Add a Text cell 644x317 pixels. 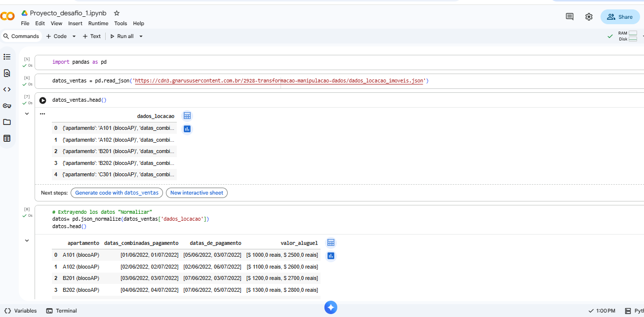pos(92,36)
